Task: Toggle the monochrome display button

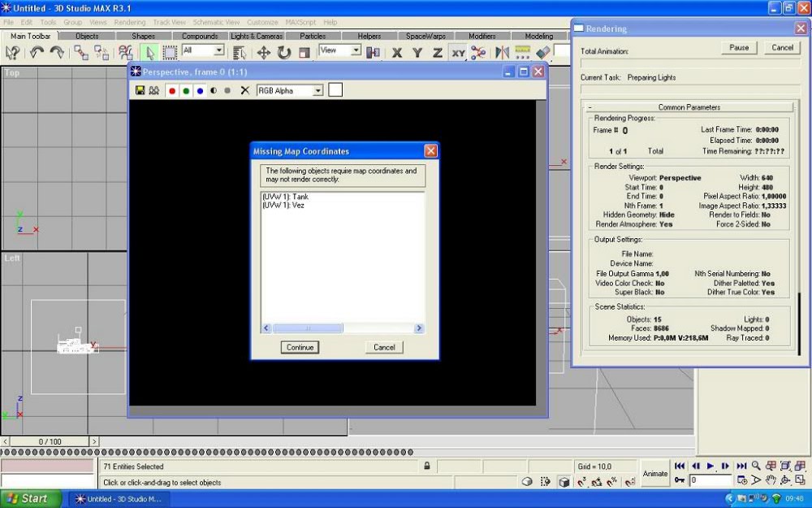Action: [x=227, y=91]
